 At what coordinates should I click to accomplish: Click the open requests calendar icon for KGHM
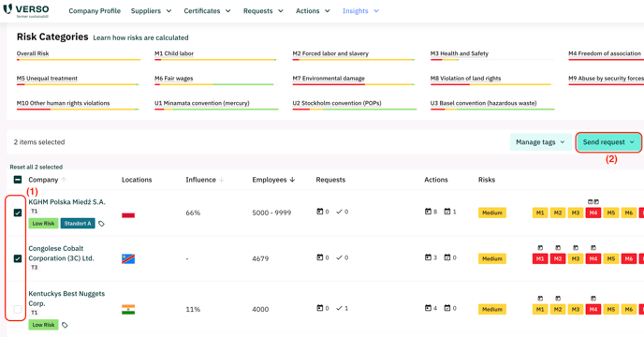click(319, 212)
